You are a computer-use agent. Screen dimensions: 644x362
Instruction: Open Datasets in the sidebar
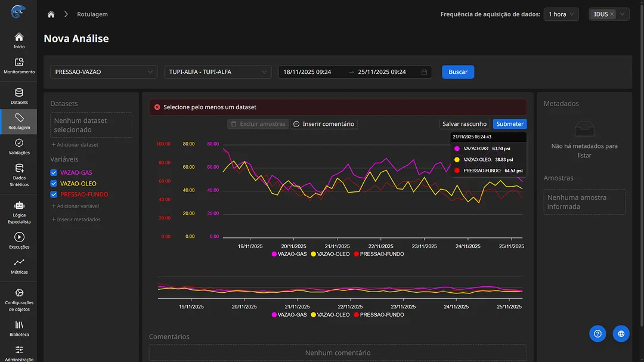tap(19, 97)
